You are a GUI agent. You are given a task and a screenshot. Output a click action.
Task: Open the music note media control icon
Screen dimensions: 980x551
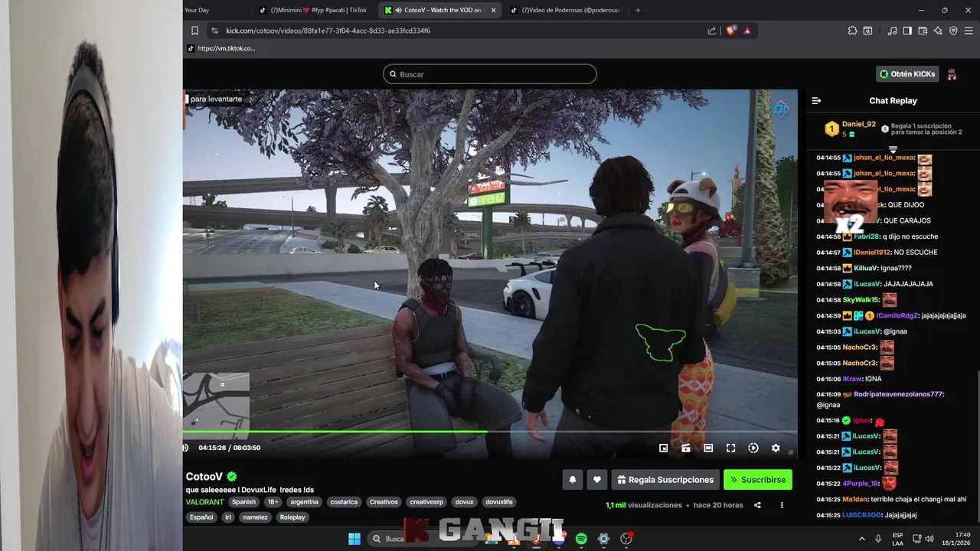click(x=892, y=31)
